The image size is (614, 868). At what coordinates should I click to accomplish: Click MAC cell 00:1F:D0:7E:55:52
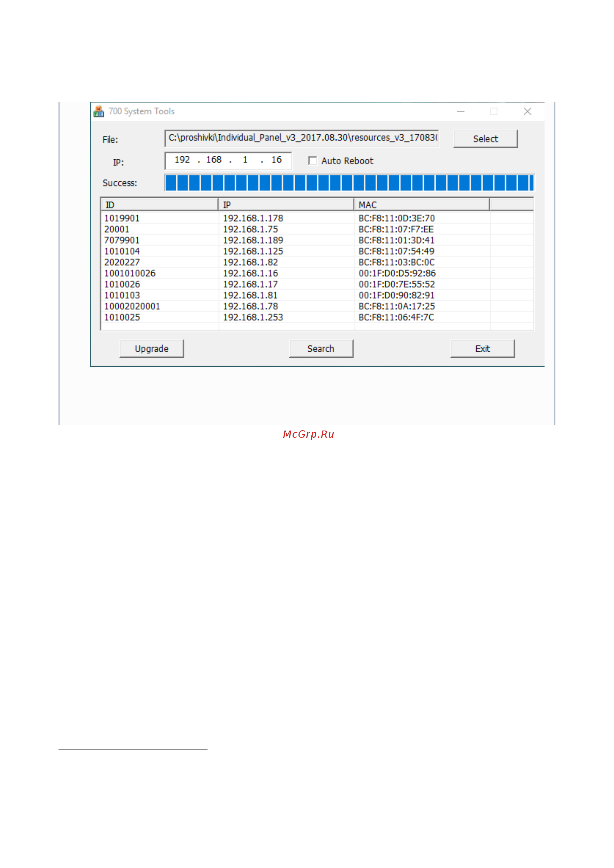tap(397, 284)
